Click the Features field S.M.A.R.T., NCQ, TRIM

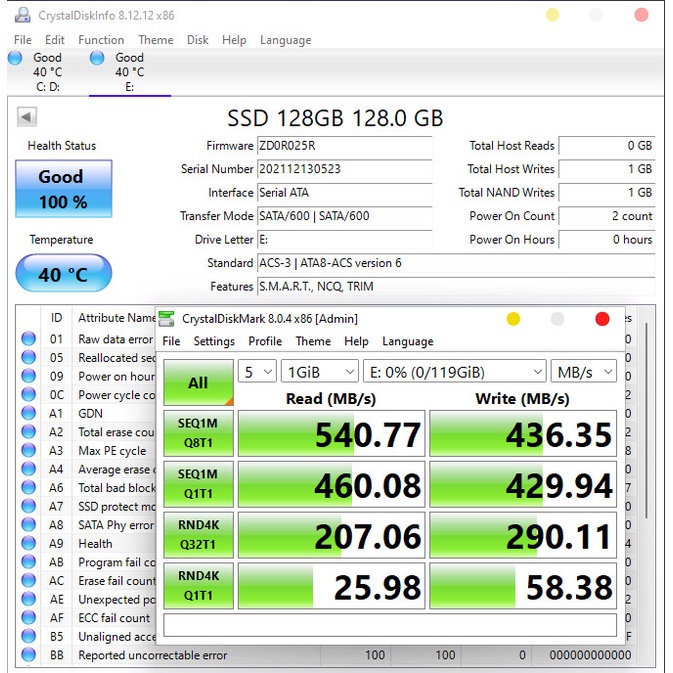click(456, 286)
